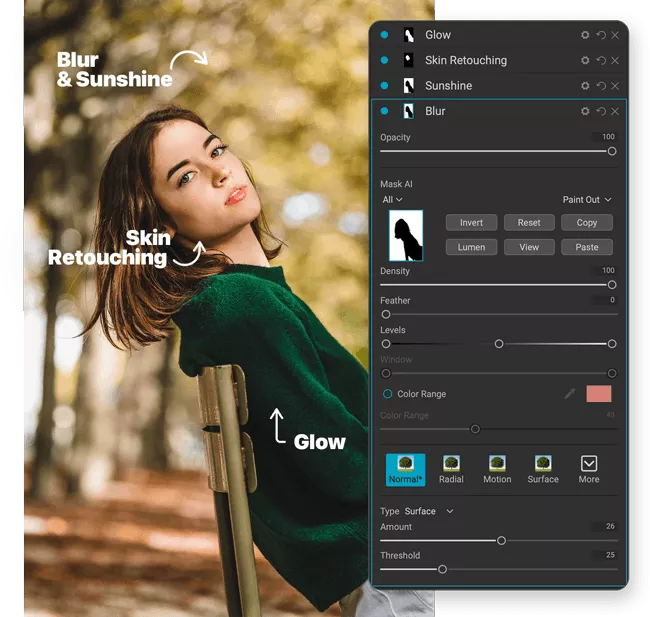Screen dimensions: 650x617
Task: Expand the Mask AI All dropdown
Action: point(392,200)
